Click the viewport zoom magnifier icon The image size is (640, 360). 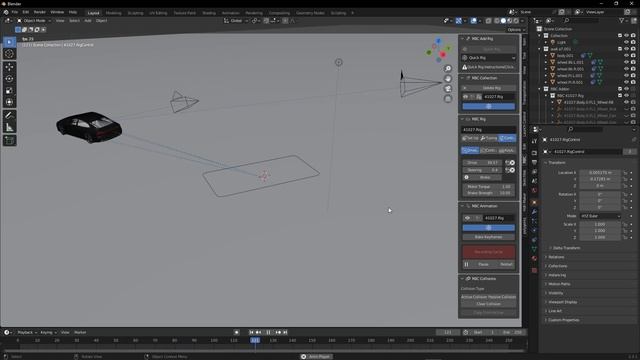coord(448,69)
